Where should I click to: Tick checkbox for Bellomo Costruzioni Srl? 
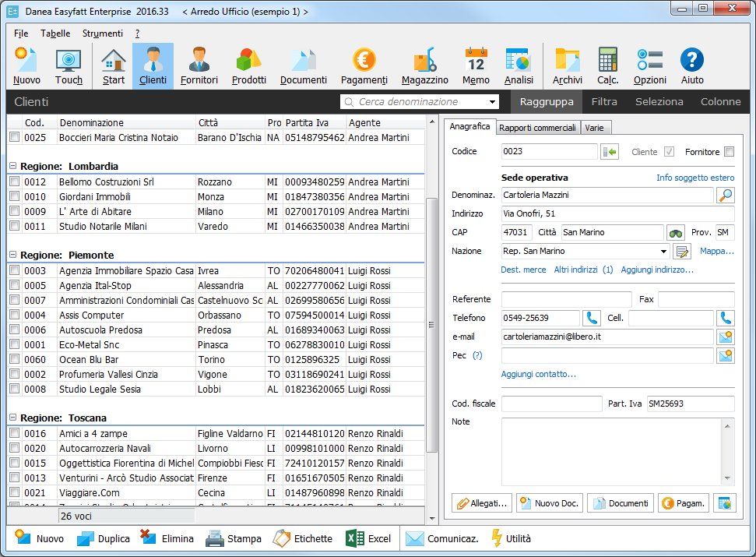coord(14,182)
